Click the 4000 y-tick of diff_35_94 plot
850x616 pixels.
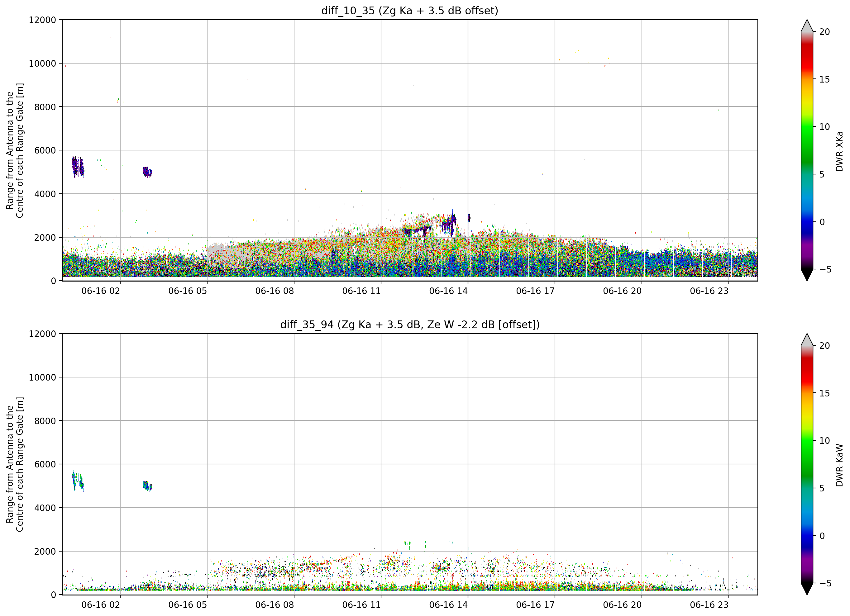(x=45, y=508)
